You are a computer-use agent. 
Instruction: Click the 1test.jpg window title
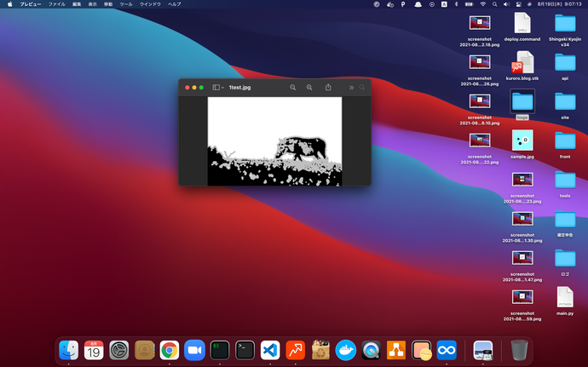(240, 88)
